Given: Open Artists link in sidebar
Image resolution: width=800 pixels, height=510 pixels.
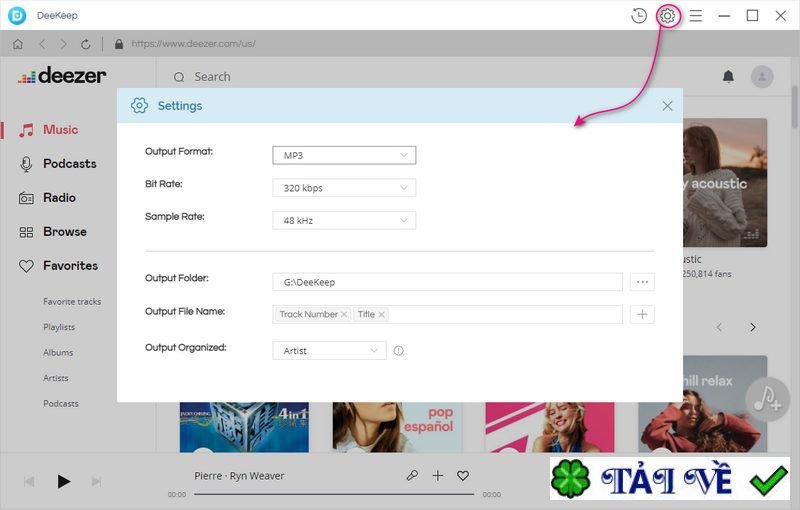Looking at the screenshot, I should pyautogui.click(x=56, y=378).
